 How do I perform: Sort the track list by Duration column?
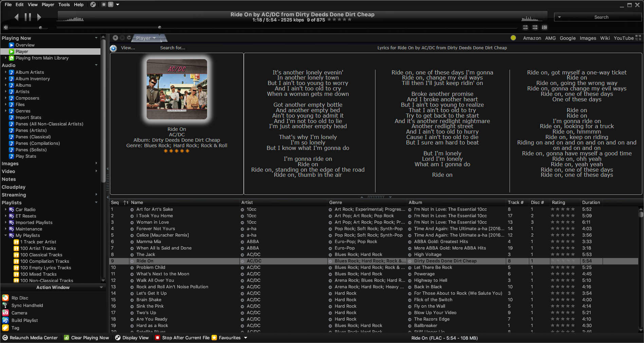click(x=591, y=202)
